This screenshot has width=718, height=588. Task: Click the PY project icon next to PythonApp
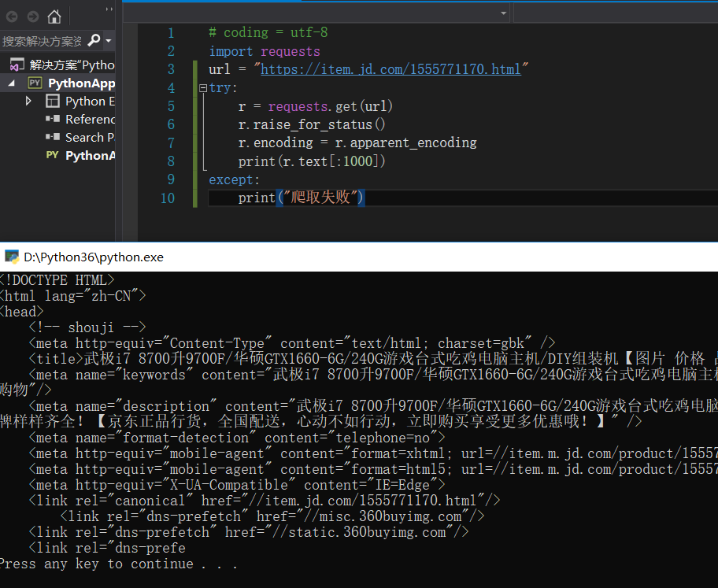[x=35, y=83]
